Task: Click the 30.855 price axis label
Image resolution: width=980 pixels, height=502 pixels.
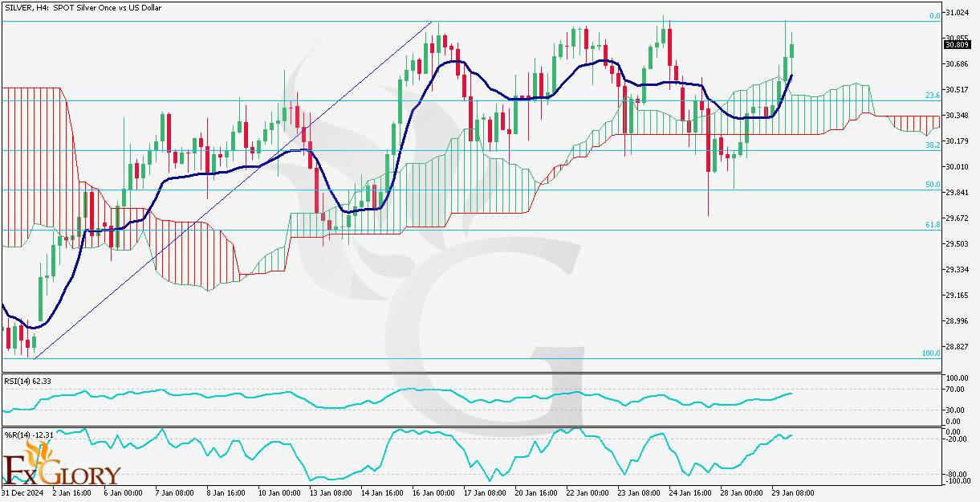Action: coord(958,38)
